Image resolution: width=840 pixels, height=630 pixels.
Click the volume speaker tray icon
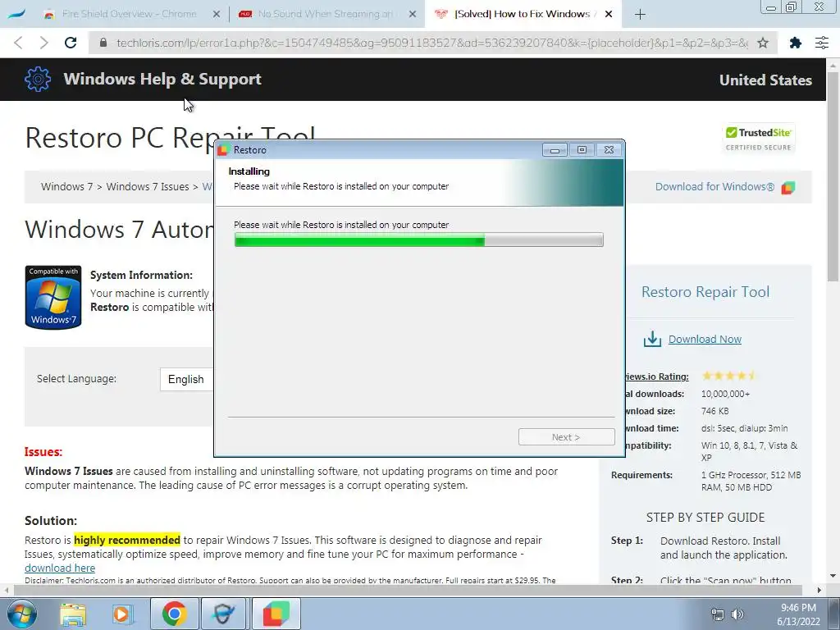(x=737, y=614)
